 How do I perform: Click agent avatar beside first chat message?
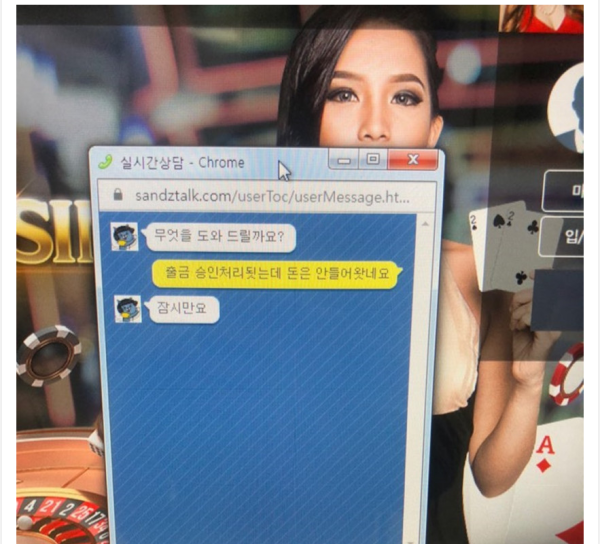(x=125, y=237)
